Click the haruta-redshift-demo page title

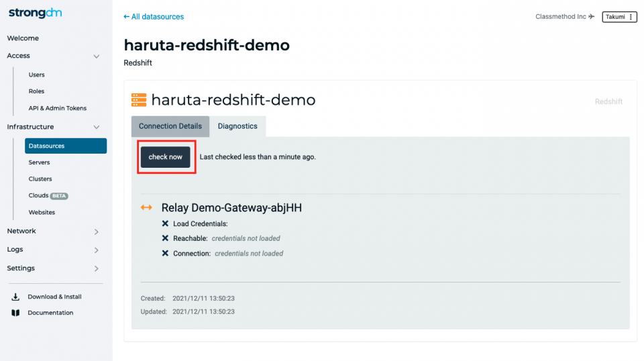207,45
